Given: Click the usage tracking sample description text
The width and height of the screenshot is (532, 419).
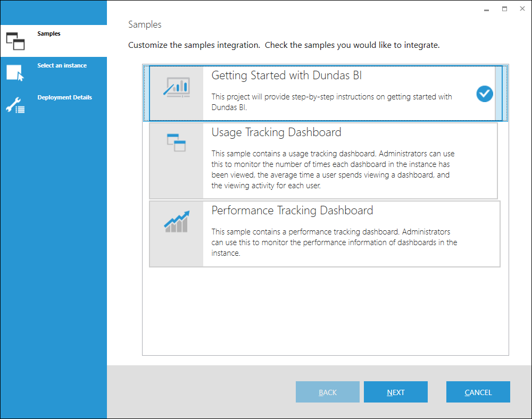Looking at the screenshot, I should [x=333, y=170].
